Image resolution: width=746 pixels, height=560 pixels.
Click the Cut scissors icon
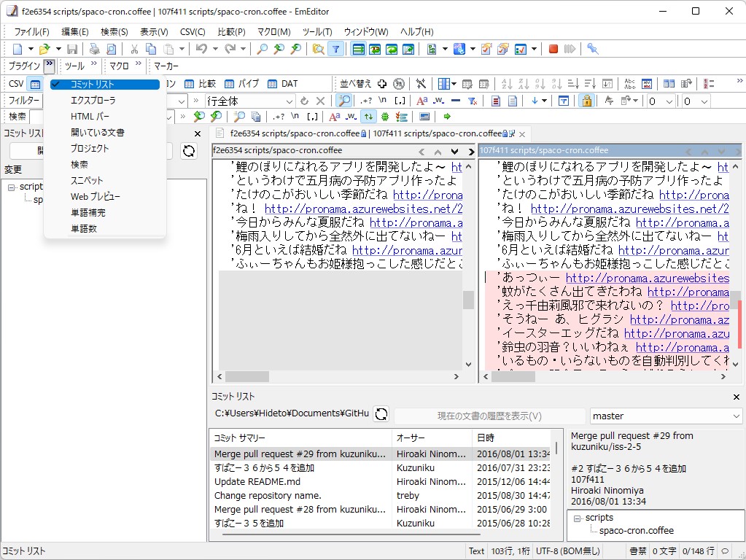[134, 49]
